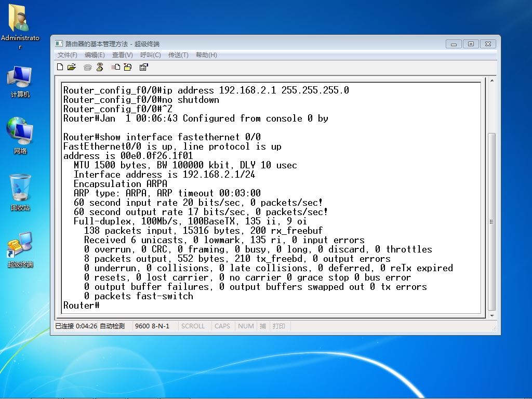Open the 文件(F) menu

[x=67, y=55]
